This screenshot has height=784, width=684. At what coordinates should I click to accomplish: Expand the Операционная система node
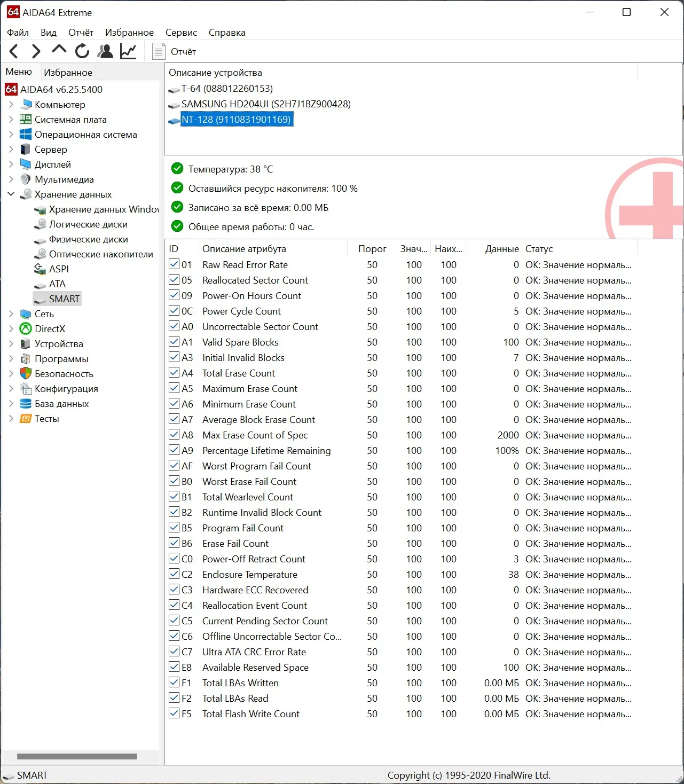(11, 134)
